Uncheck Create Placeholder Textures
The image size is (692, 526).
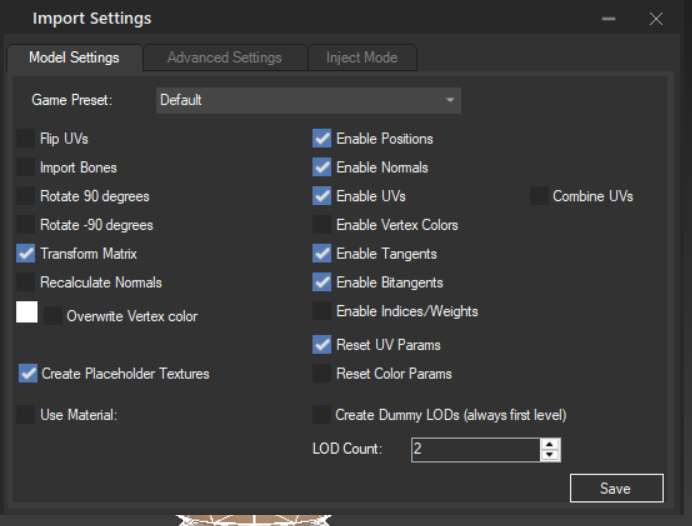[x=28, y=373]
